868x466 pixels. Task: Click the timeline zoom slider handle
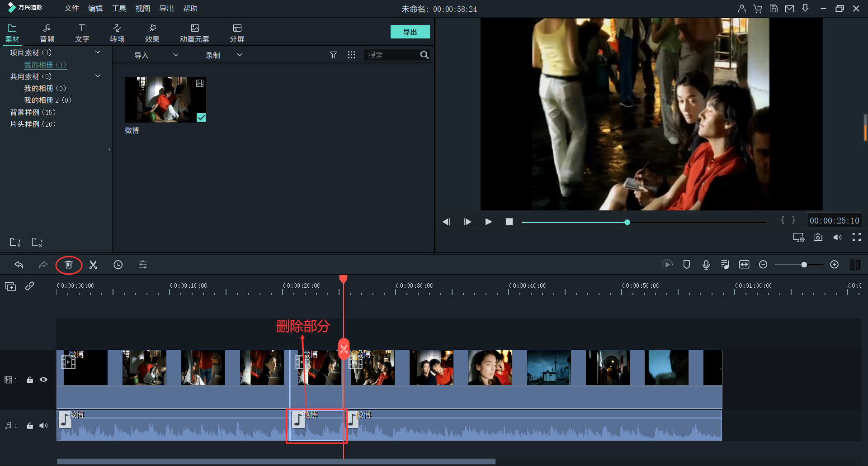[804, 265]
